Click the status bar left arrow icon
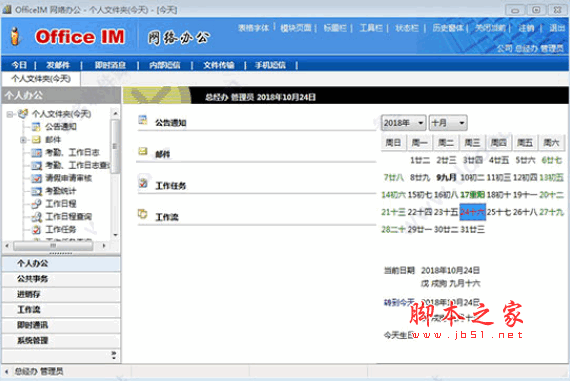Viewport: 570px width, 381px height. tap(6, 371)
